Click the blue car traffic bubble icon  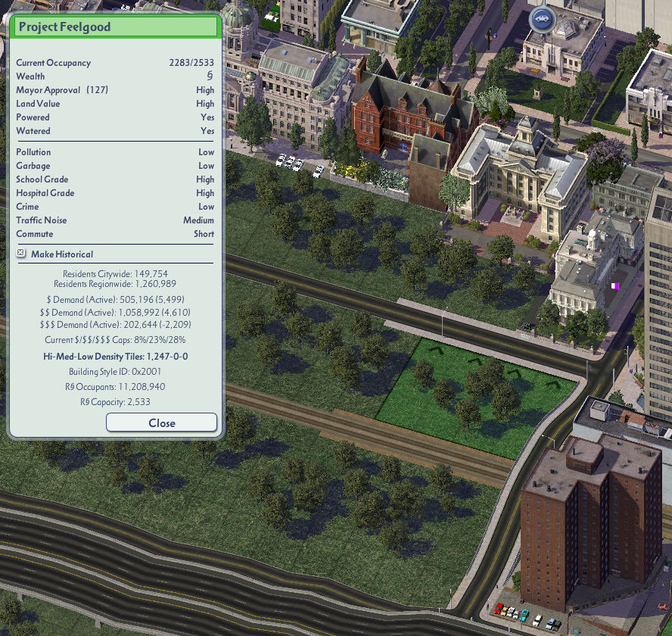(x=542, y=19)
